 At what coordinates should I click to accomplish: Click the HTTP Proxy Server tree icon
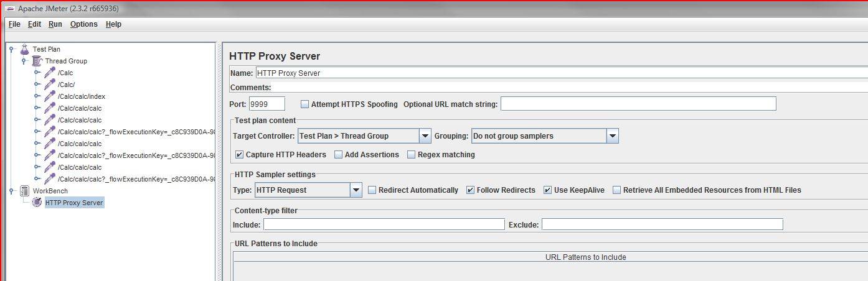37,203
